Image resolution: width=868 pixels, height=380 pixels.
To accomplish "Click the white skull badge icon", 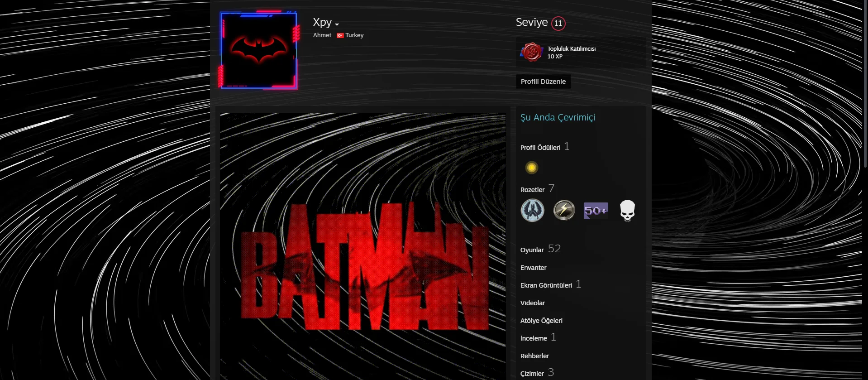I will point(627,211).
